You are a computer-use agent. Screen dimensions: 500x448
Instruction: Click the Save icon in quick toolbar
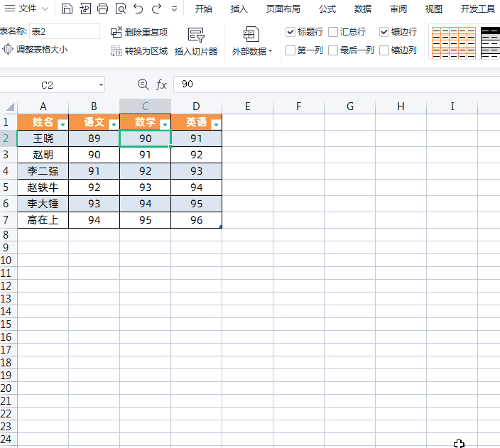coord(67,9)
